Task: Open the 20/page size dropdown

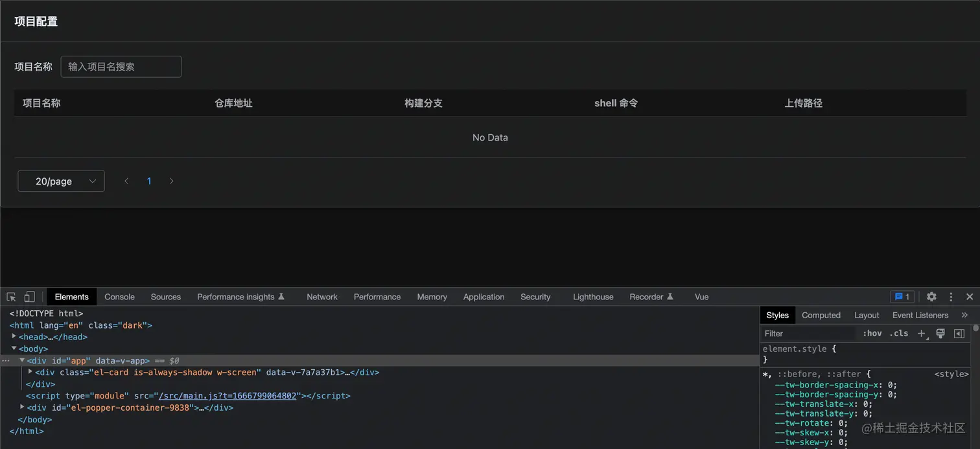Action: (x=61, y=181)
